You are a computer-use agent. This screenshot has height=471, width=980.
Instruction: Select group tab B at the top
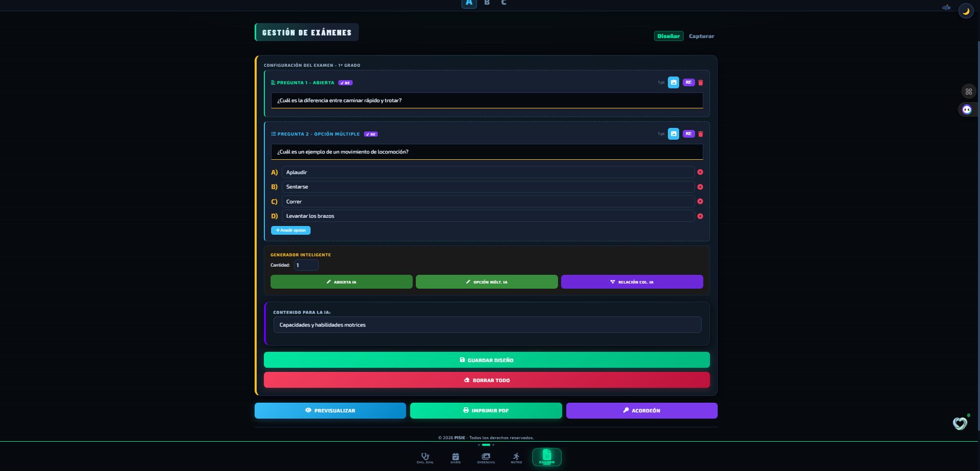(487, 3)
